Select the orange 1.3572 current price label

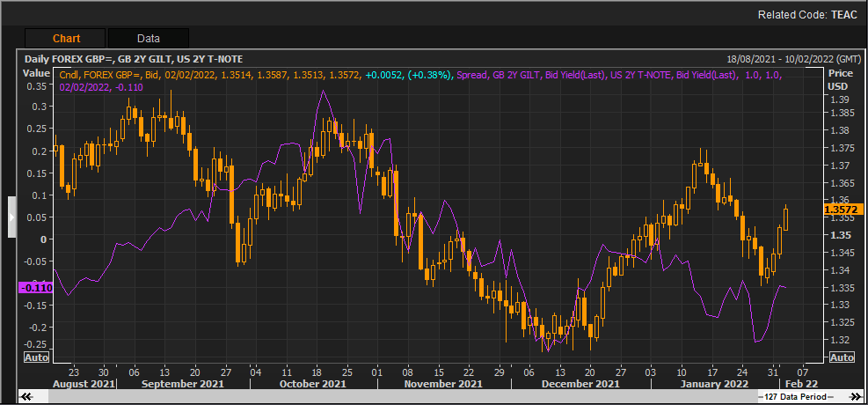[839, 210]
